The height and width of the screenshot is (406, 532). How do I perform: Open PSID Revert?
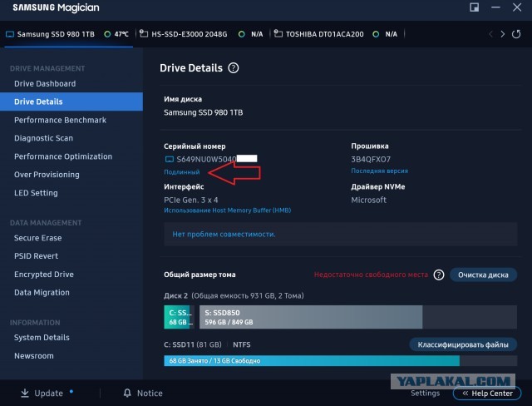point(36,256)
